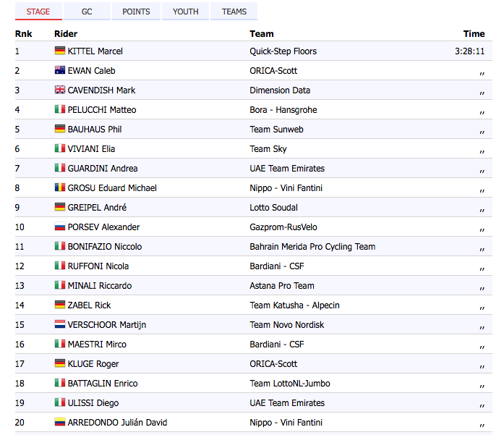Click the Russian flag beside PORSEV Alexander

(60, 227)
